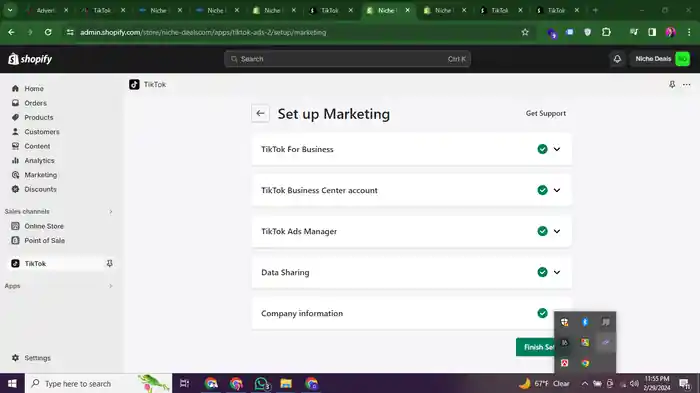Click TikTok Ads Manager green checkmark
The image size is (700, 393).
(x=542, y=231)
